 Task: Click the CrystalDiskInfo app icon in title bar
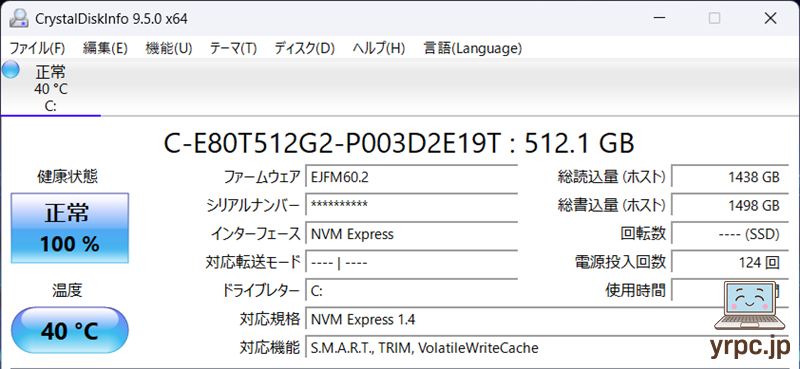pos(19,18)
